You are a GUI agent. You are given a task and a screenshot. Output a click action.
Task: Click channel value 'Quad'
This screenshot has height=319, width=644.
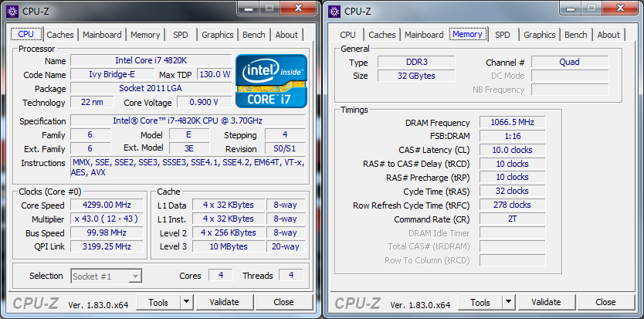point(570,62)
